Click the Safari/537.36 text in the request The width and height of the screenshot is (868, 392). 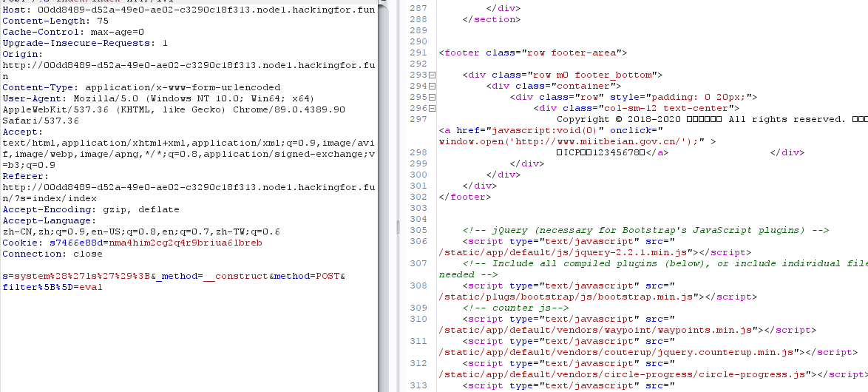[x=41, y=121]
